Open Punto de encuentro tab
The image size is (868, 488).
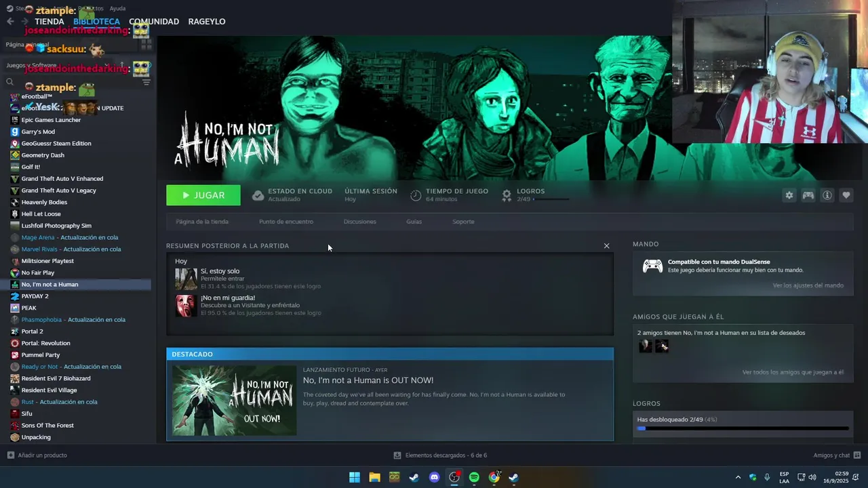(286, 222)
